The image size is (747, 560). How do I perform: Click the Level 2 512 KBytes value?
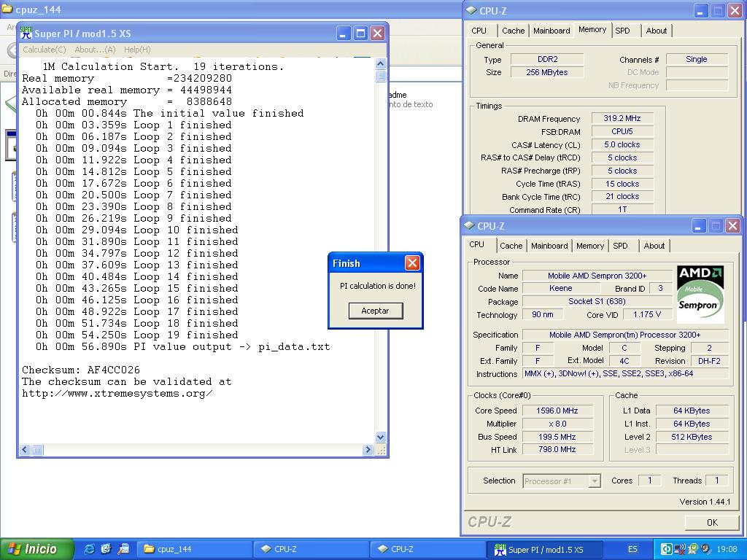(x=692, y=437)
